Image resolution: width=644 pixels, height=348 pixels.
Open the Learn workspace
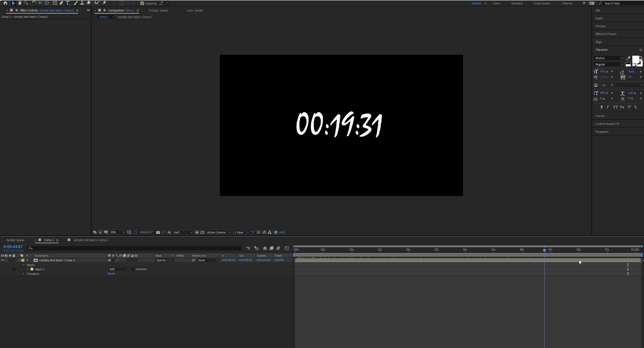pyautogui.click(x=496, y=3)
